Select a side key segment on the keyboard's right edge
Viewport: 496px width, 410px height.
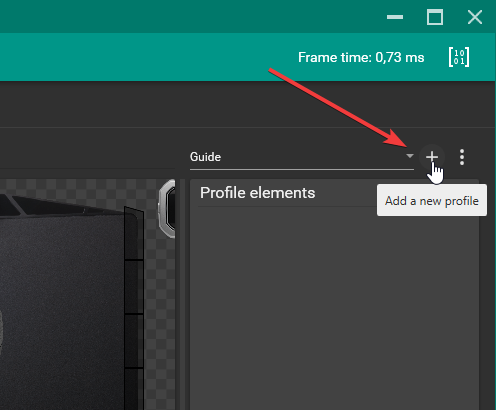pyautogui.click(x=134, y=287)
